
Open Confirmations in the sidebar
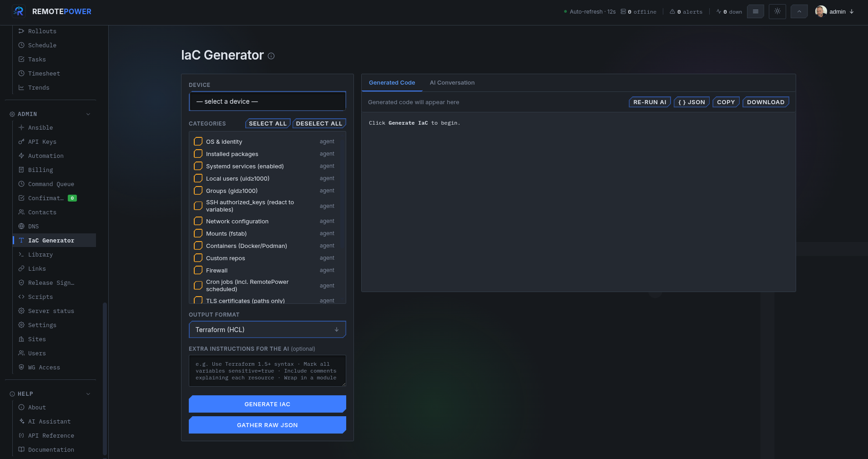coord(55,198)
